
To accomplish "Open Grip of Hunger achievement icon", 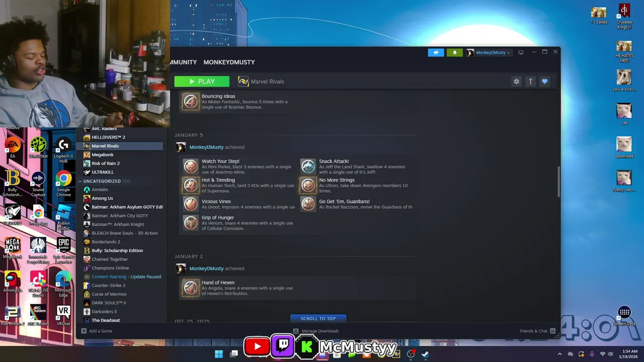I will pyautogui.click(x=191, y=222).
